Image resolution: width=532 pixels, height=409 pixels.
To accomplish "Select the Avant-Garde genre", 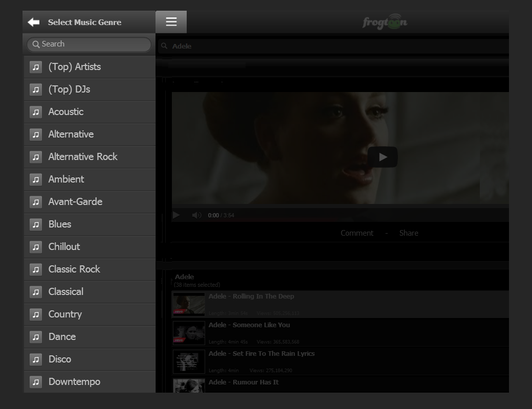I will coord(75,202).
